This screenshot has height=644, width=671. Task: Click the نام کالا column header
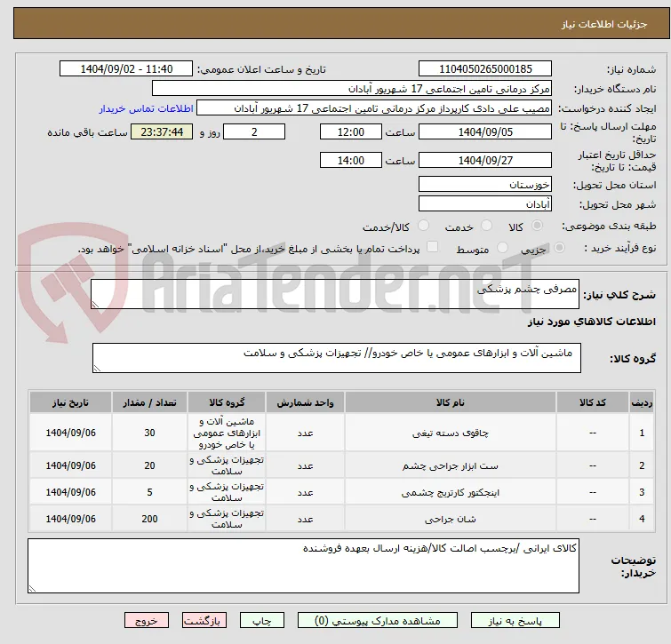[451, 402]
